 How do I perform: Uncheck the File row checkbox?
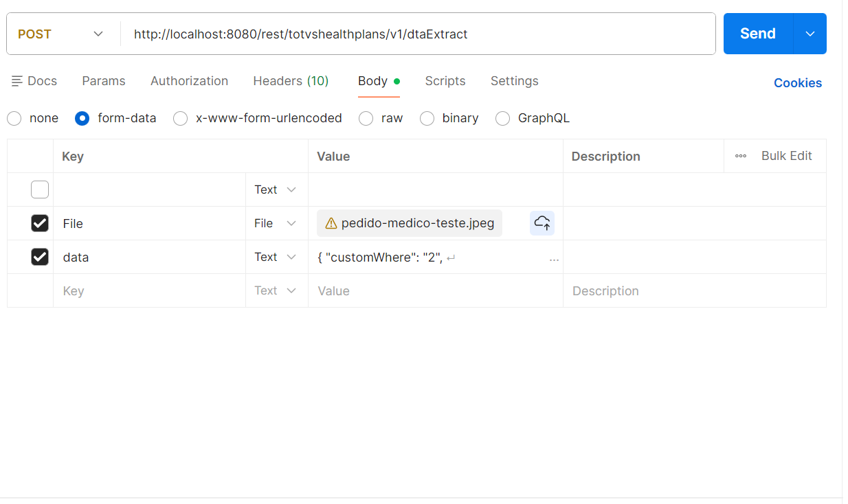click(x=40, y=223)
